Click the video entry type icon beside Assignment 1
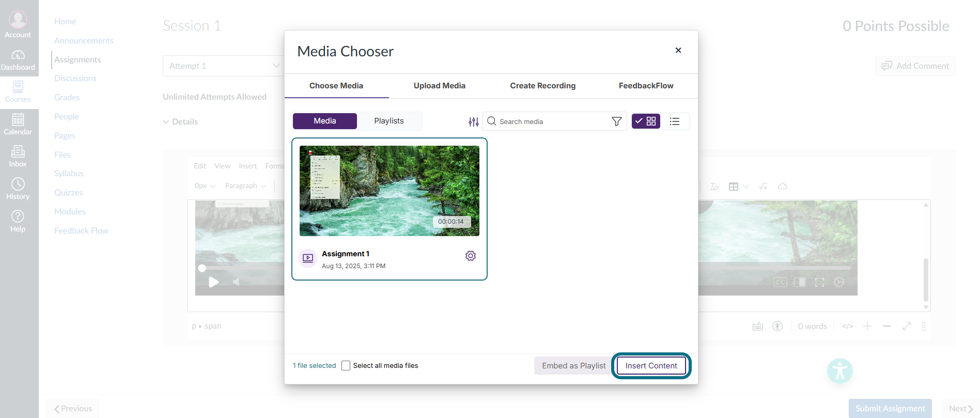980x418 pixels. [308, 258]
